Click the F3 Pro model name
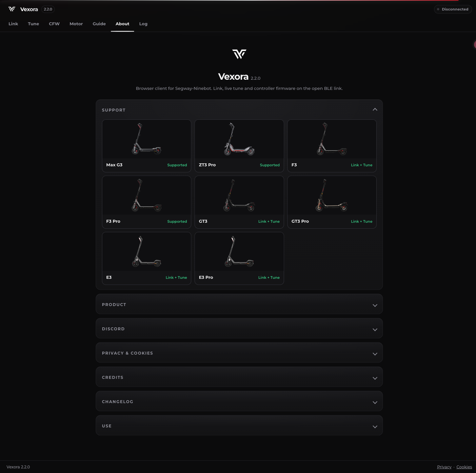 pyautogui.click(x=113, y=221)
